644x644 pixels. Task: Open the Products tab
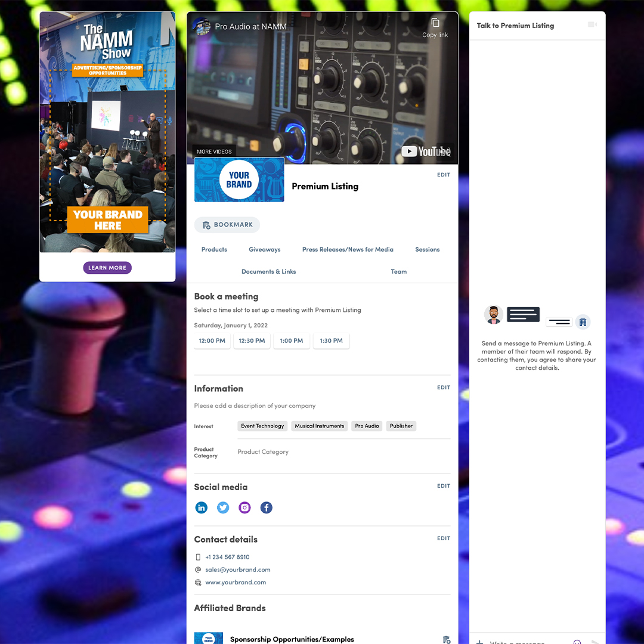click(x=214, y=249)
